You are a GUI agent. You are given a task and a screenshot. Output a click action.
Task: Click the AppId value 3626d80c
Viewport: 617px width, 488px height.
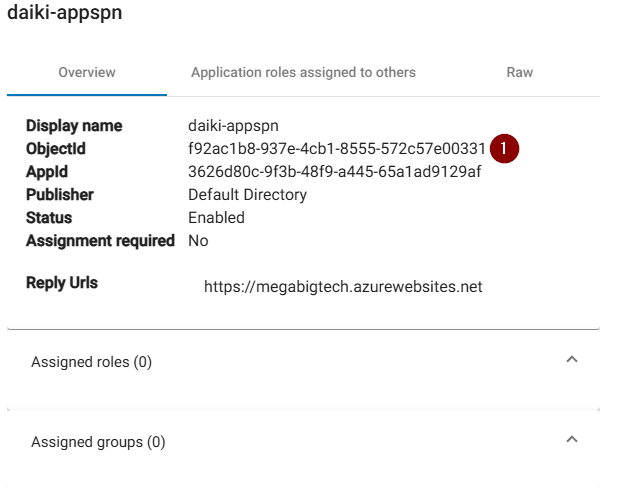[334, 172]
